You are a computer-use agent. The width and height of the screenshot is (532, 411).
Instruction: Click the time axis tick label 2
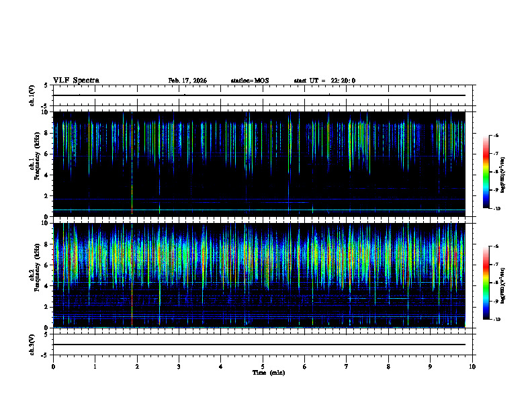(137, 367)
